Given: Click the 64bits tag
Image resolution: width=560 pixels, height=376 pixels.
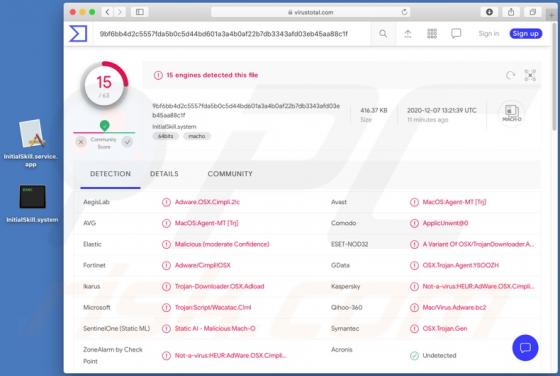Looking at the screenshot, I should click(166, 136).
